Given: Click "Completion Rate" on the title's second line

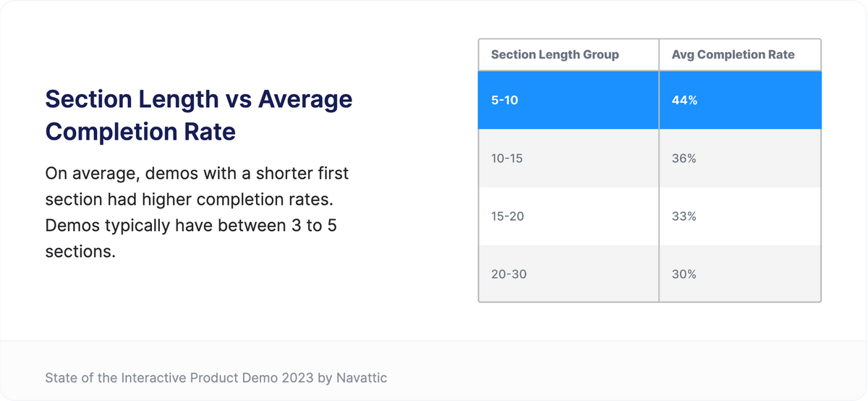Looking at the screenshot, I should [140, 132].
